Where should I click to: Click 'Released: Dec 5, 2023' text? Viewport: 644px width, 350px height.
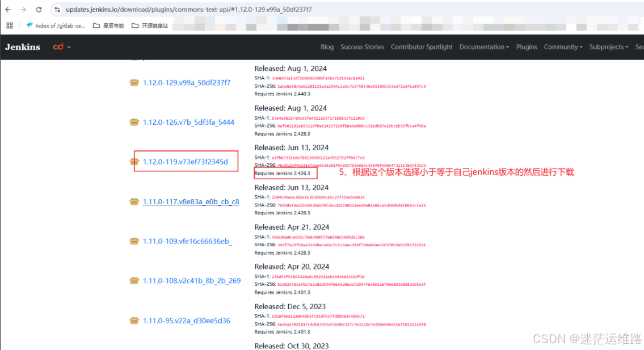tap(290, 306)
